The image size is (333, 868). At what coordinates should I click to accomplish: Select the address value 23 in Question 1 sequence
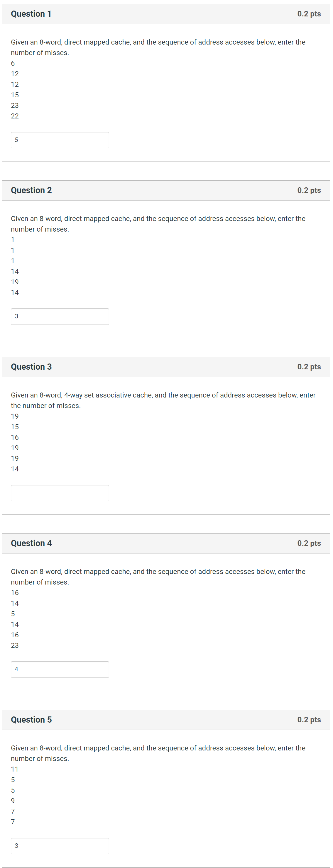[x=15, y=106]
